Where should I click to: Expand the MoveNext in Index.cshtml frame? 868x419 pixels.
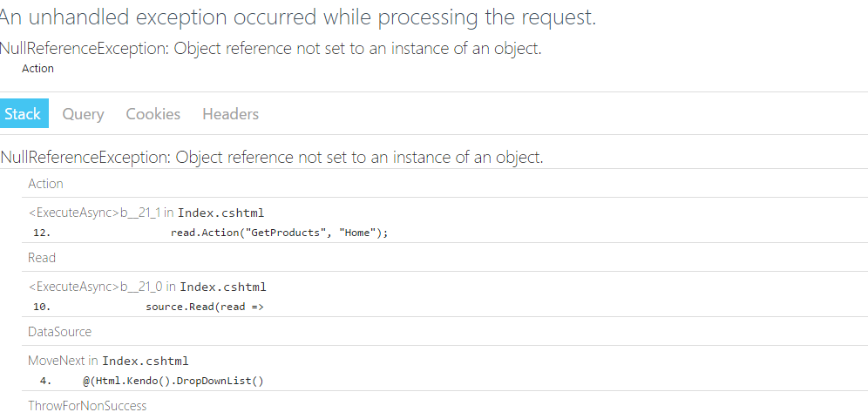tap(108, 361)
